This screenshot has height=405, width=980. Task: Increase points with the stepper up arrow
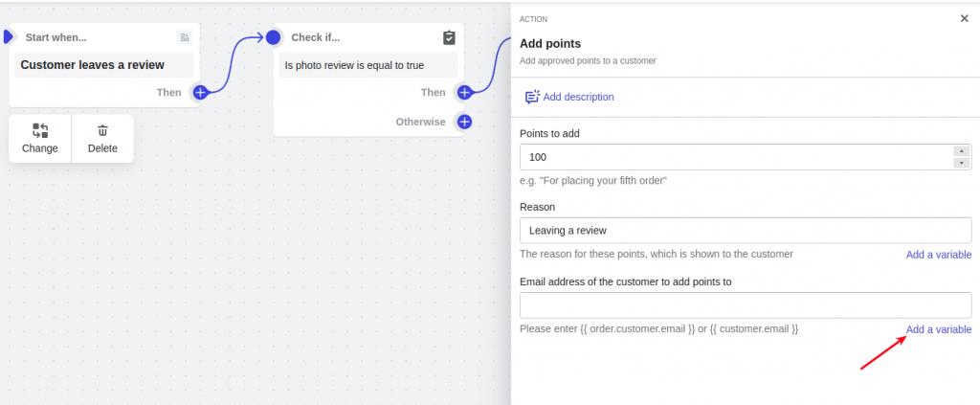[x=961, y=151]
